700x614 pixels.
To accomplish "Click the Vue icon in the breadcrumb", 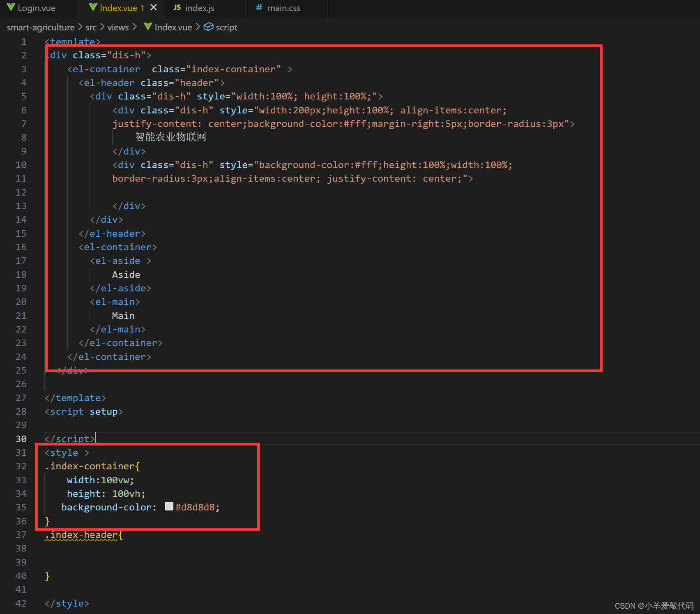I will pyautogui.click(x=148, y=27).
